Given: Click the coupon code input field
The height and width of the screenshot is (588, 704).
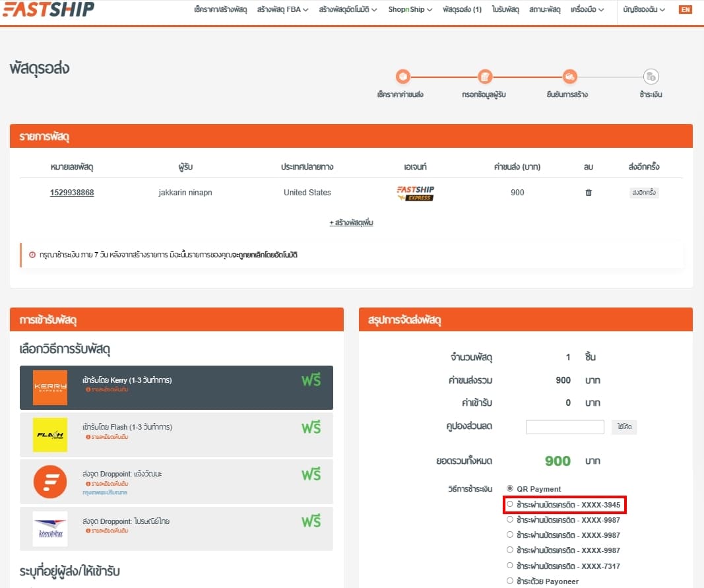Looking at the screenshot, I should (x=565, y=427).
